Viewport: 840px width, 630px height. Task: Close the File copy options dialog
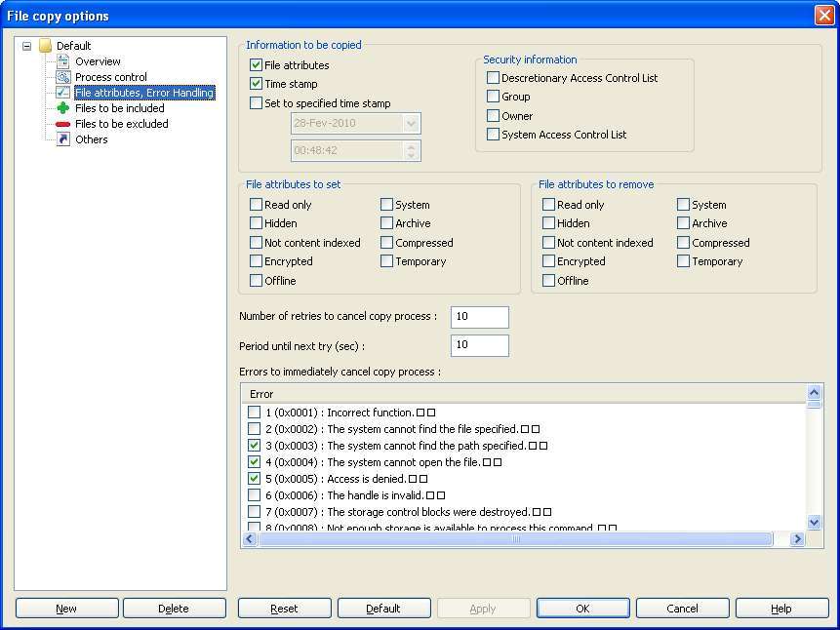point(823,16)
